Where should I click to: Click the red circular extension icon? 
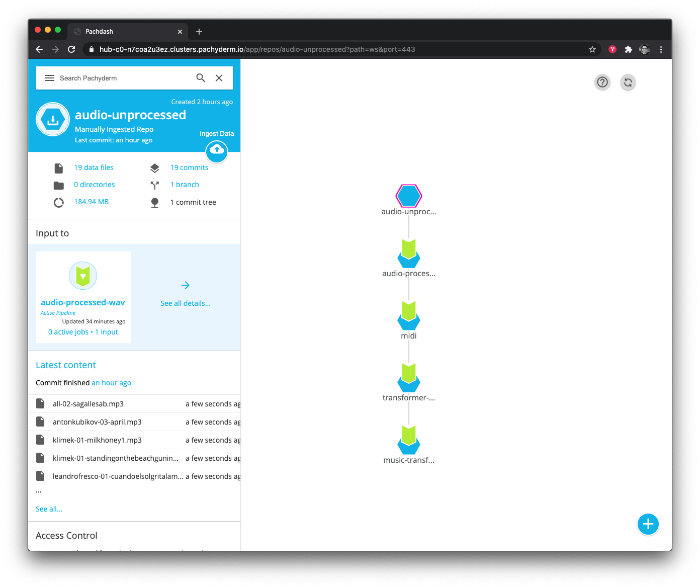(x=612, y=49)
